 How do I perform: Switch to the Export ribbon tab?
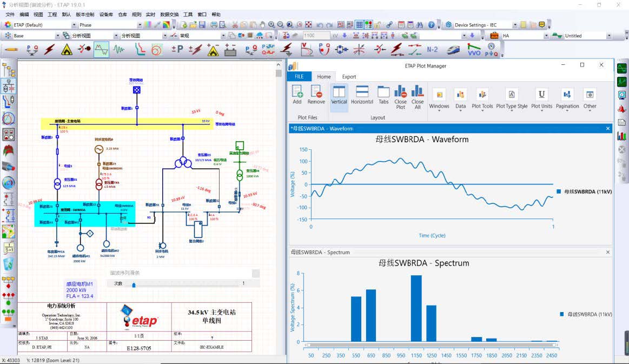(x=349, y=77)
